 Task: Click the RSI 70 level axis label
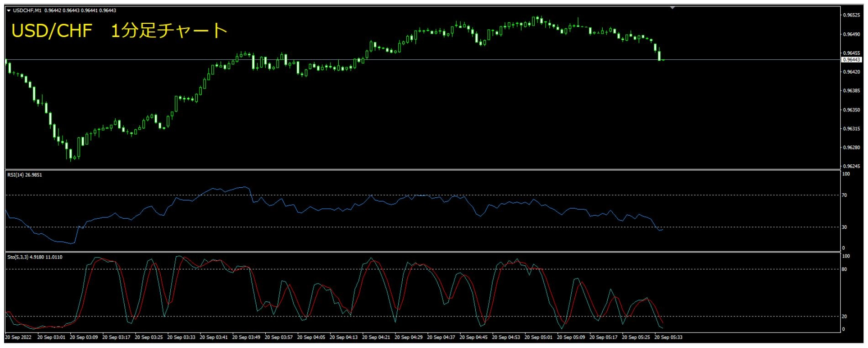(844, 195)
